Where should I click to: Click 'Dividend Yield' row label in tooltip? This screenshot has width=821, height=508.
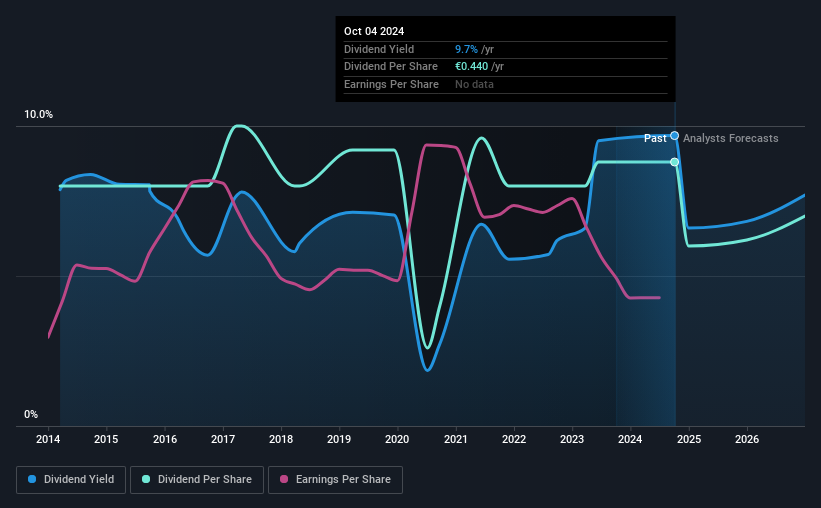click(x=379, y=49)
